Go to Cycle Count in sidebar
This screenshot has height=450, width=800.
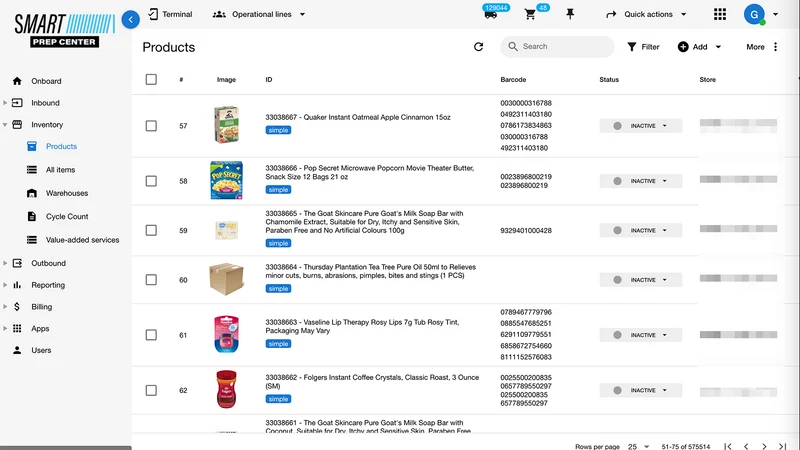[x=67, y=216]
